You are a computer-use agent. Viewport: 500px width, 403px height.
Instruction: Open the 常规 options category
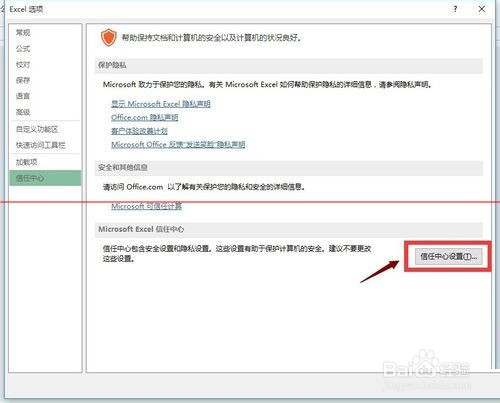(23, 32)
